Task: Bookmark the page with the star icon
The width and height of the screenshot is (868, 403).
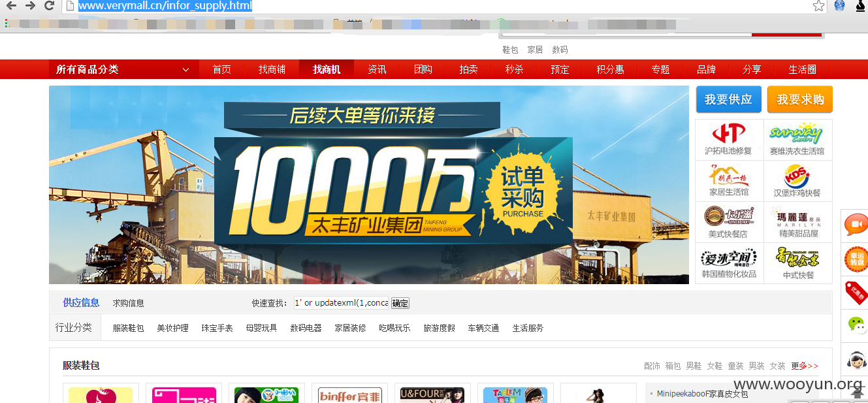Action: [x=818, y=6]
